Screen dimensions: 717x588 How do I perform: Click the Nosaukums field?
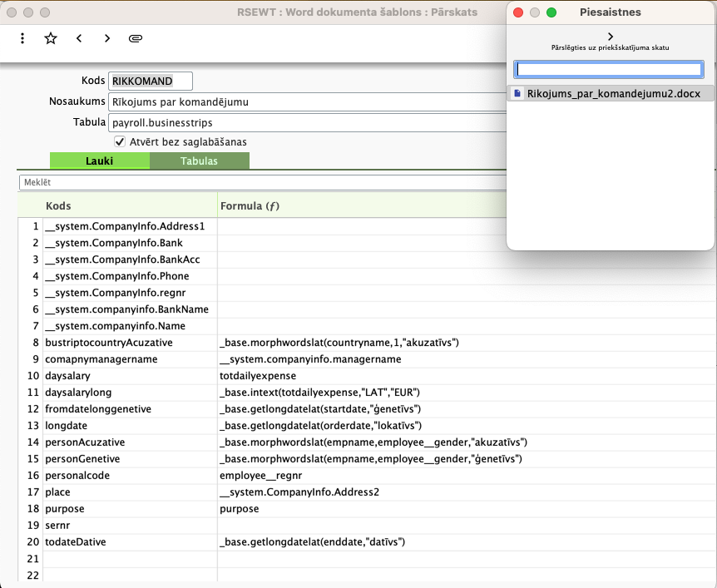(x=307, y=101)
